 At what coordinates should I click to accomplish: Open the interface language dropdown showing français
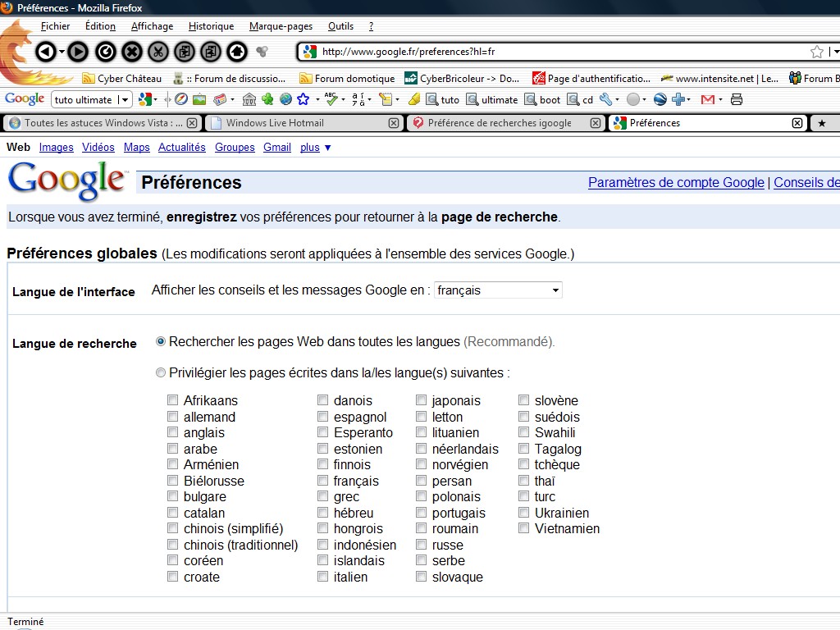[x=497, y=290]
